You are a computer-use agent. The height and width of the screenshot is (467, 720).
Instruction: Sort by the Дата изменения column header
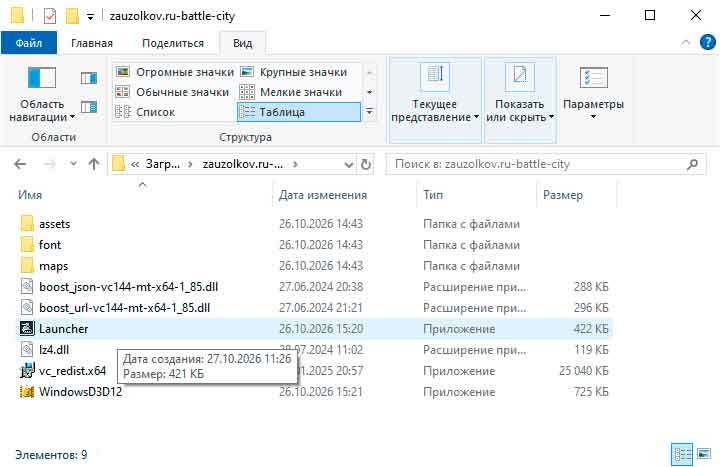point(323,195)
